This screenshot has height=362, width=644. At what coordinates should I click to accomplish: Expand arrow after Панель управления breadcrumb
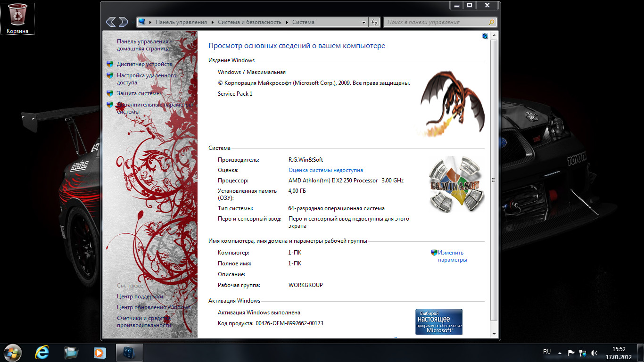(212, 22)
